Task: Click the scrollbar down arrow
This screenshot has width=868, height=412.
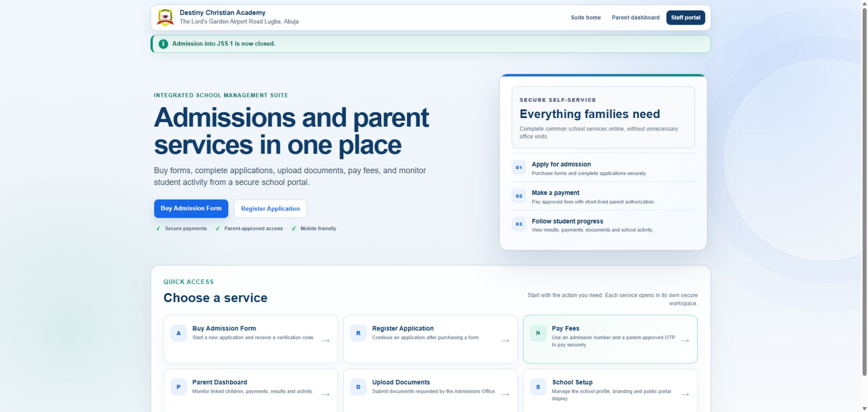Action: click(864, 409)
